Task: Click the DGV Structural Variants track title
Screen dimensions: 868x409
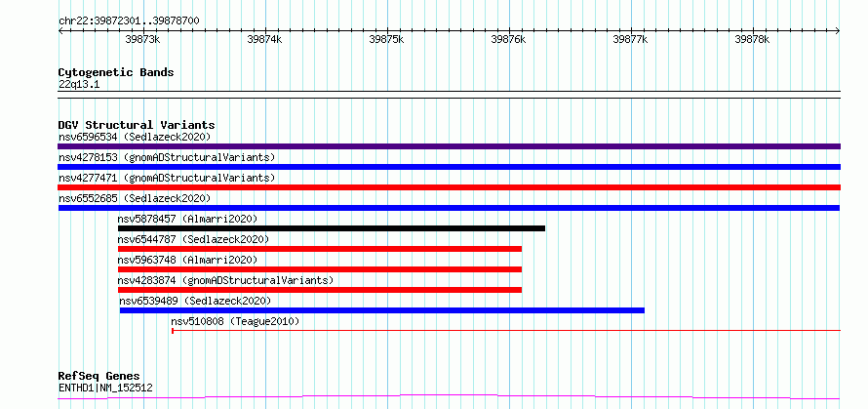Action: pyautogui.click(x=137, y=125)
